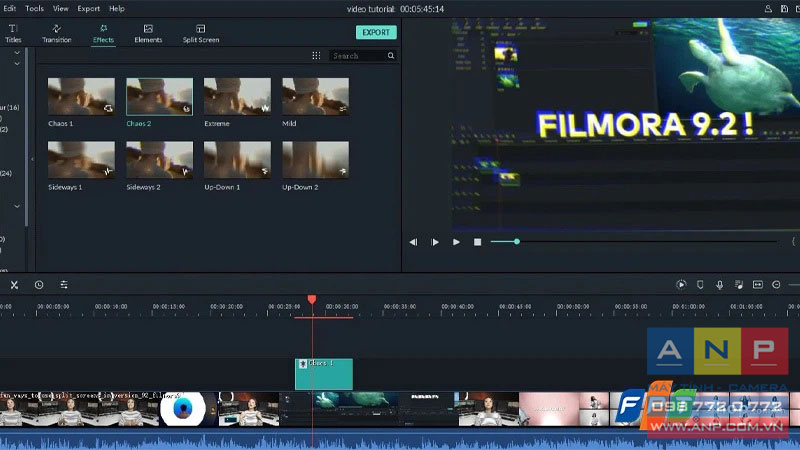This screenshot has width=800, height=450.
Task: Click the zoom out minus icon
Action: 776,285
